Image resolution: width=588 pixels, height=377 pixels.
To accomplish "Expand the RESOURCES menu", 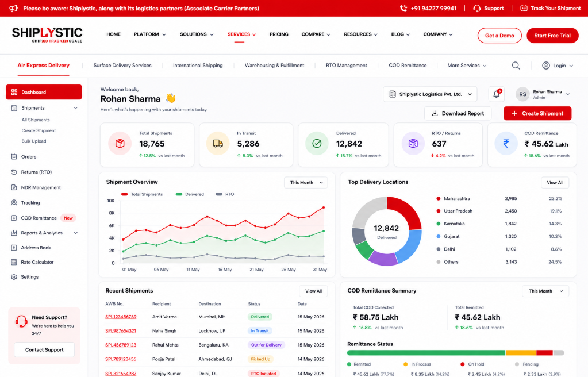I will pos(361,34).
